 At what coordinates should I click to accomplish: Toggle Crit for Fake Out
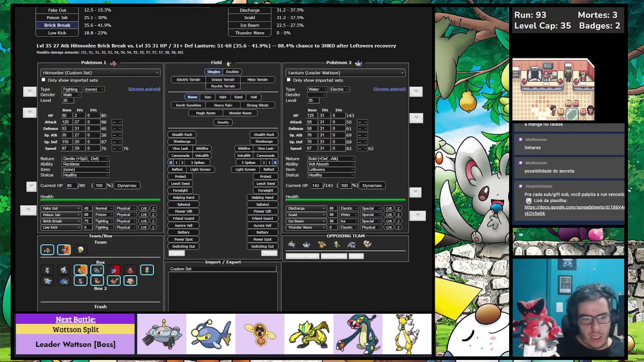[x=144, y=209]
